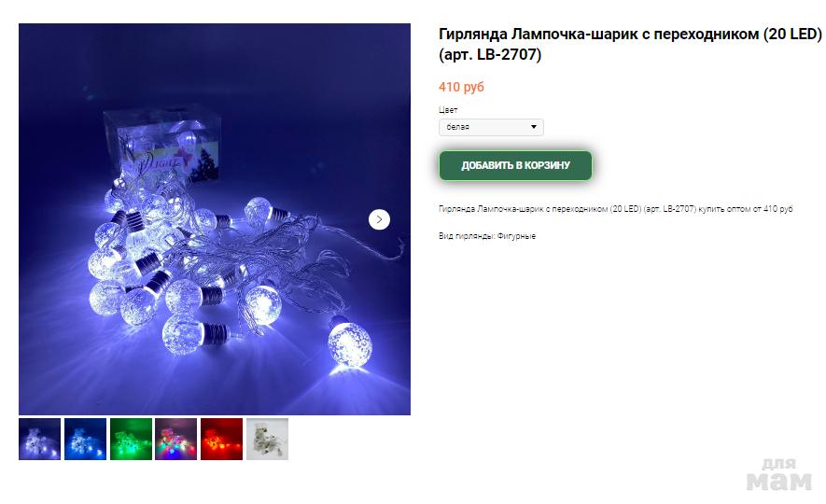
Task: Click the Вид гирлянды: Фигурные line
Action: 487,236
